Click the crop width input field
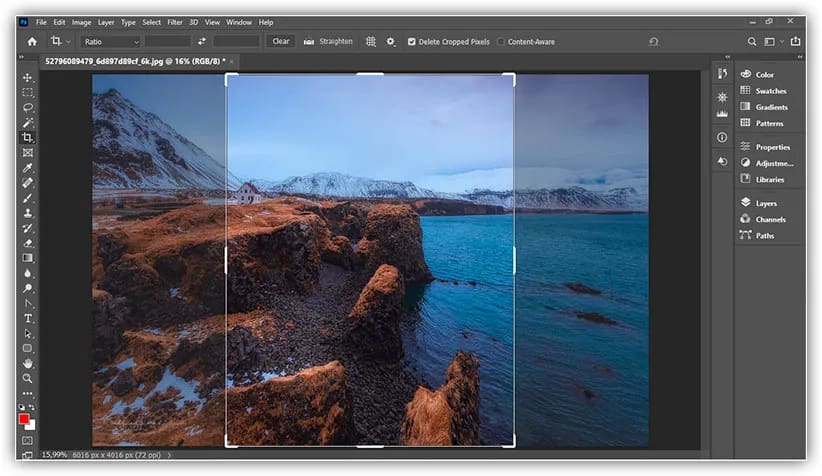Image resolution: width=822 pixels, height=476 pixels. pyautogui.click(x=168, y=41)
